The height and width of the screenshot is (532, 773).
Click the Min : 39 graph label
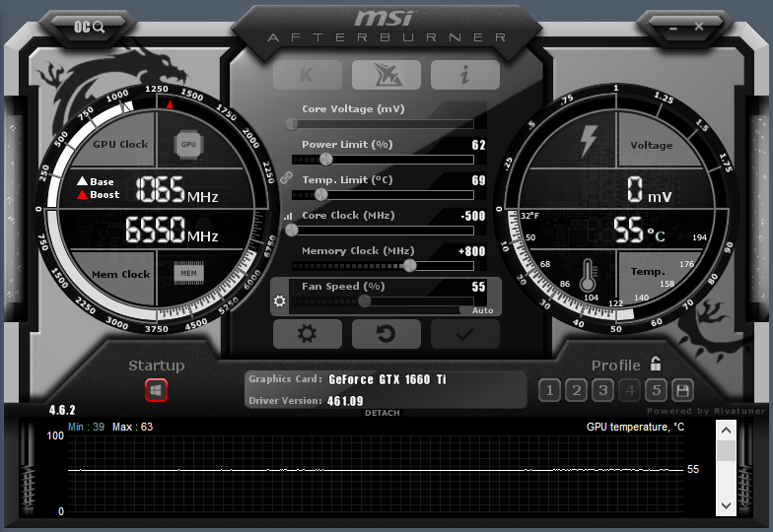(x=87, y=427)
